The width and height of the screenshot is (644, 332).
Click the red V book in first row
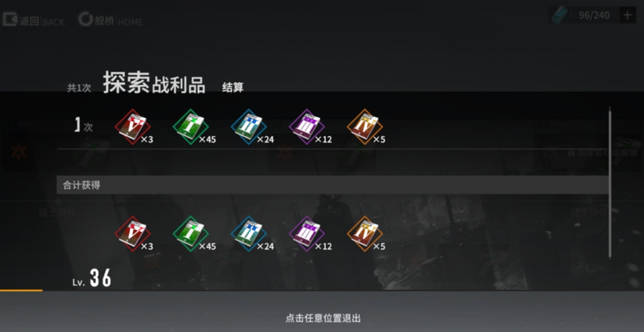tap(132, 127)
